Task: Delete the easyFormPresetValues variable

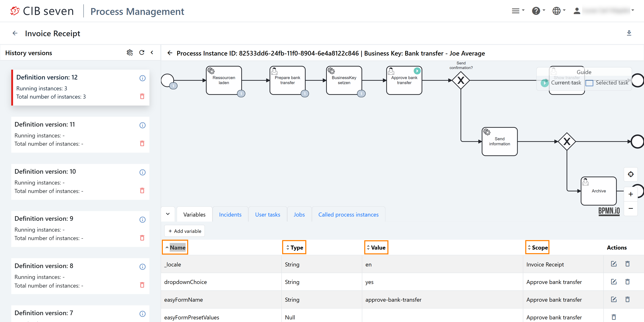Action: pos(614,317)
